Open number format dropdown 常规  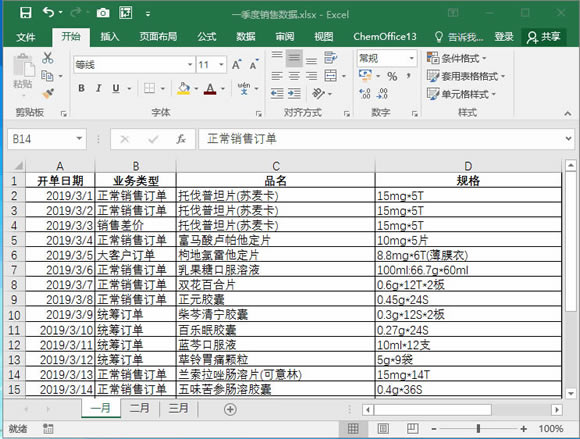point(411,58)
